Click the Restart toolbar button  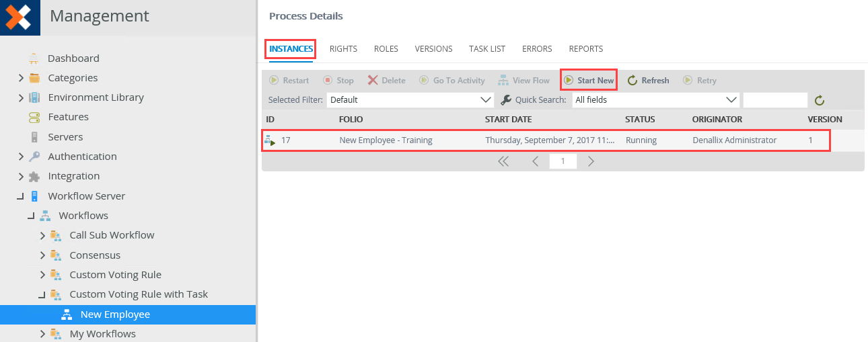(x=289, y=80)
